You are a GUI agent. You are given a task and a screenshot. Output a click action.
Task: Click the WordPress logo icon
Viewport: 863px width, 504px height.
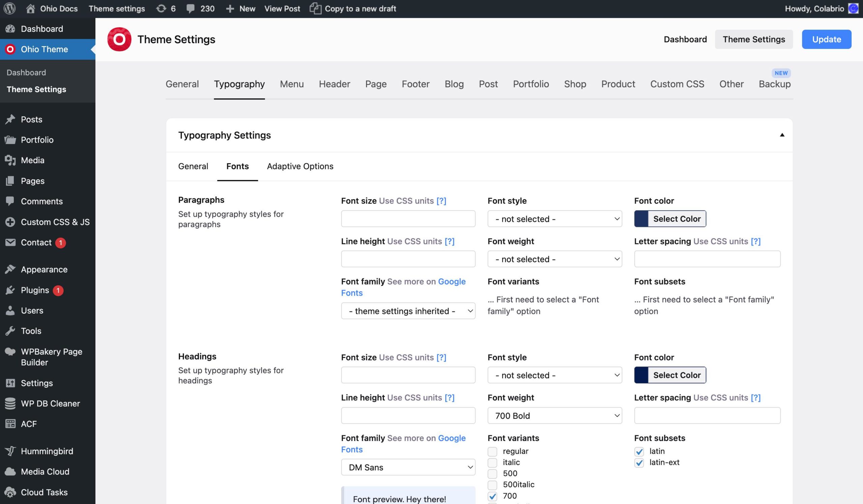[x=9, y=8]
